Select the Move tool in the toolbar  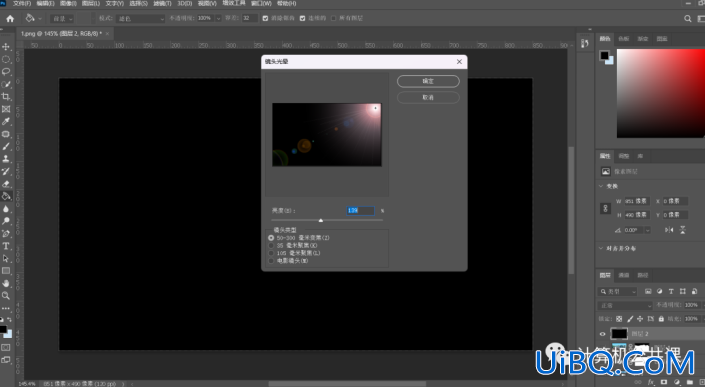click(6, 47)
